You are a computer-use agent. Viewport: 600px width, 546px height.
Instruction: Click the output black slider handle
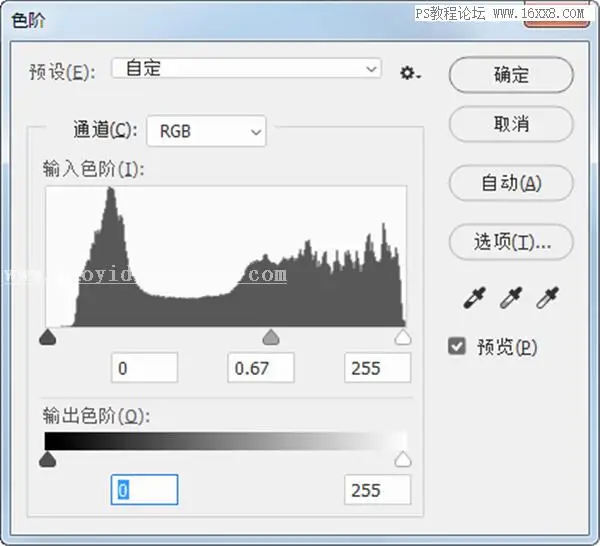click(48, 459)
